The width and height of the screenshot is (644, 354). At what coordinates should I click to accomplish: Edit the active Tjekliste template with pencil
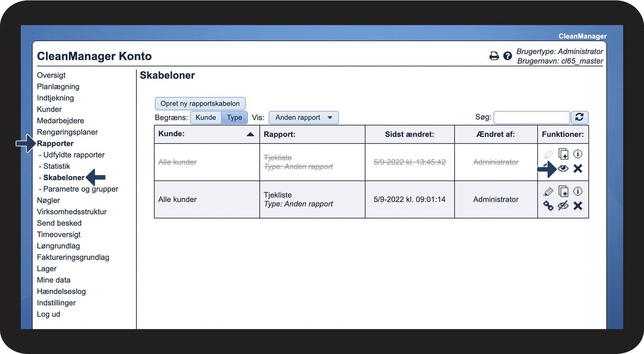(x=548, y=191)
